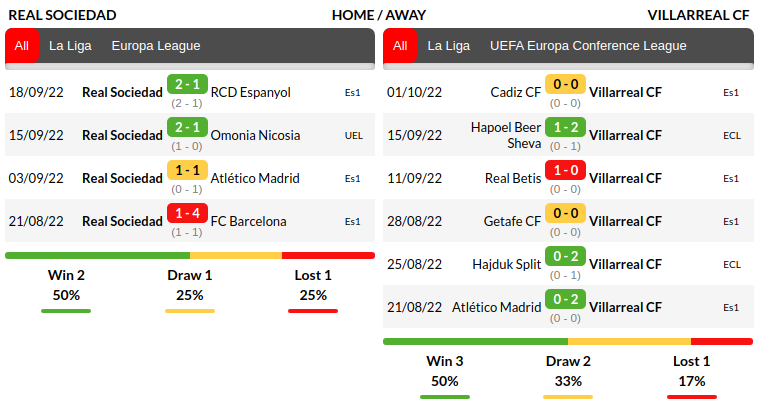Click the 1 - 4 score badge against FC Barcelona
Viewport: 767px width, 408px height.
(x=187, y=215)
